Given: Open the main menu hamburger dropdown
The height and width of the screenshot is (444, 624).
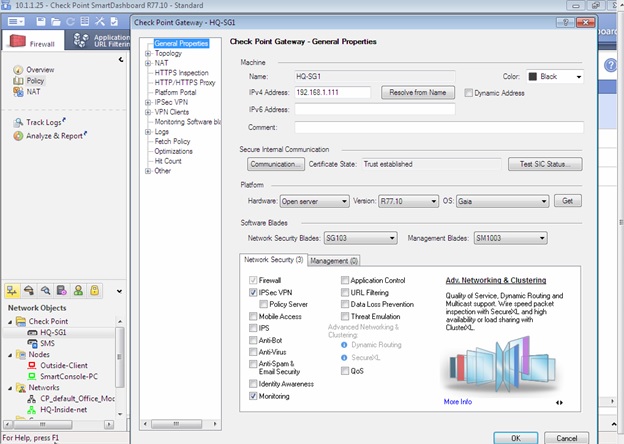Looking at the screenshot, I should click(16, 21).
